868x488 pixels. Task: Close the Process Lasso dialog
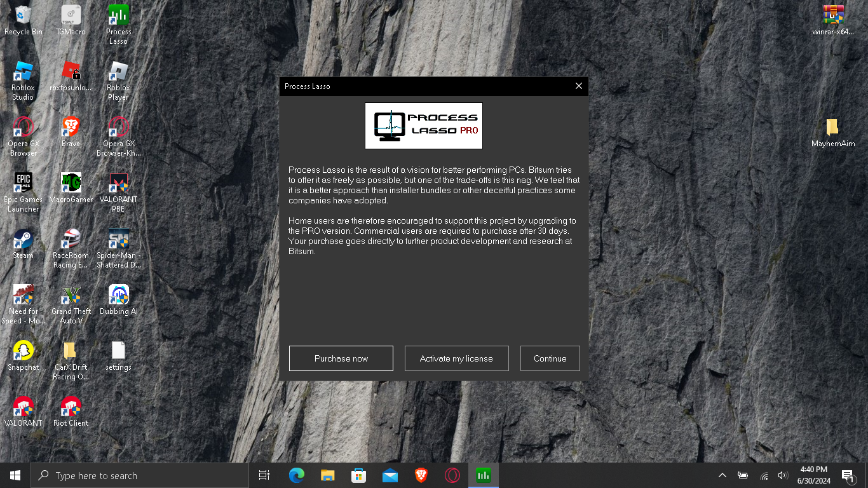point(578,86)
